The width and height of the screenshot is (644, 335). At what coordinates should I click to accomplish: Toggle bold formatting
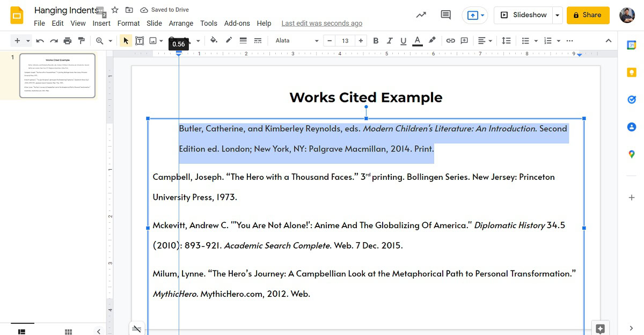coord(376,41)
